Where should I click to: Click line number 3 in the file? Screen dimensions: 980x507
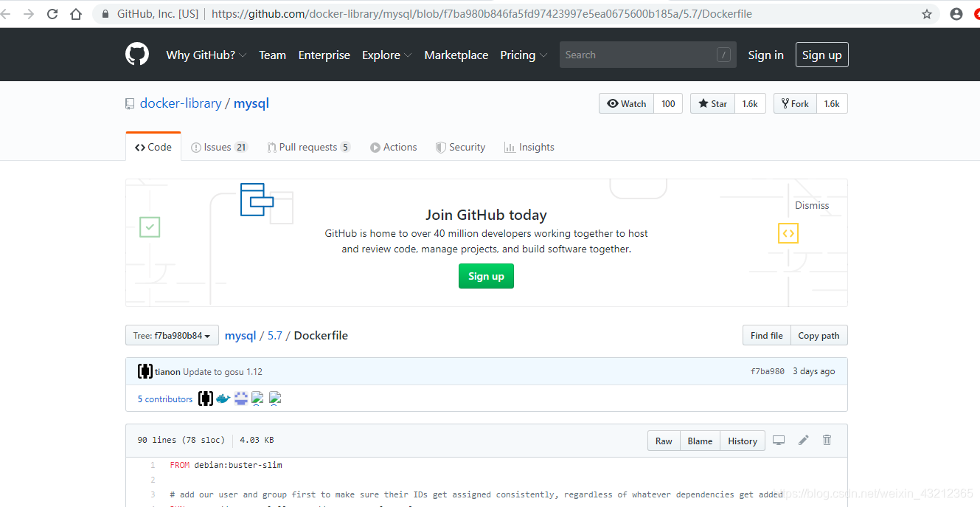tap(153, 494)
